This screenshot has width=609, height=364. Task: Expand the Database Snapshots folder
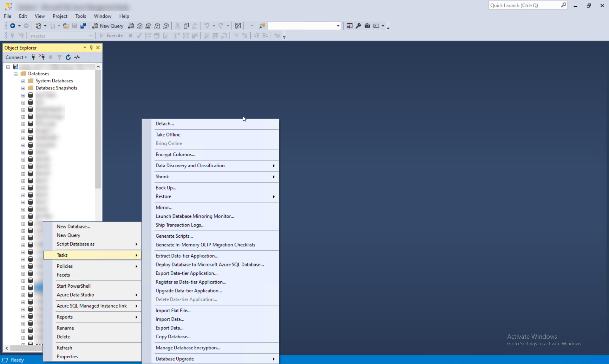(x=23, y=88)
